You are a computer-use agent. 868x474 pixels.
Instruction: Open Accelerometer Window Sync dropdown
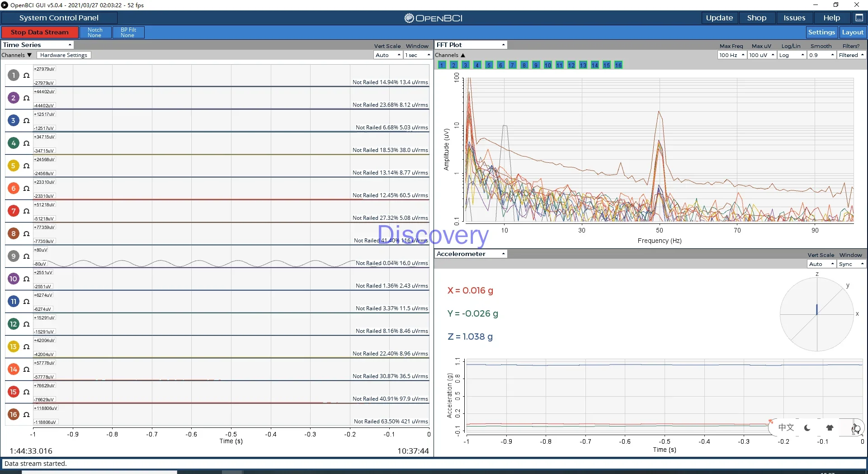pyautogui.click(x=851, y=264)
